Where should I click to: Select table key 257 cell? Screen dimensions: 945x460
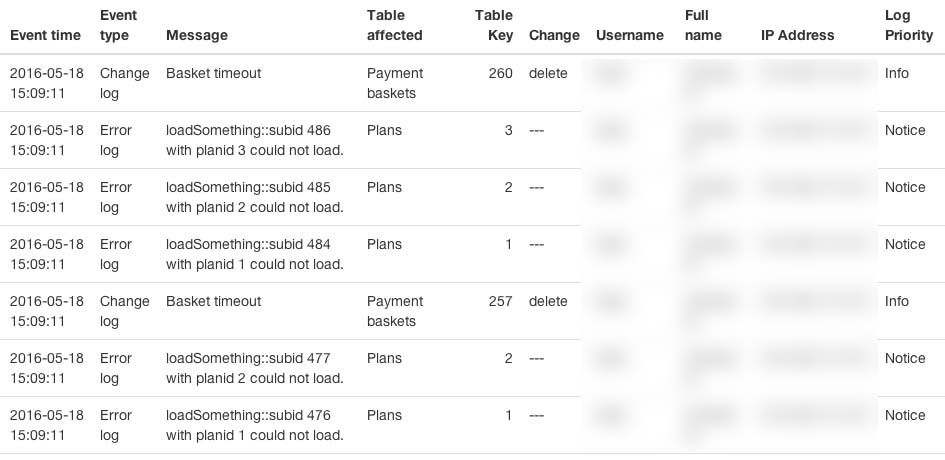500,301
